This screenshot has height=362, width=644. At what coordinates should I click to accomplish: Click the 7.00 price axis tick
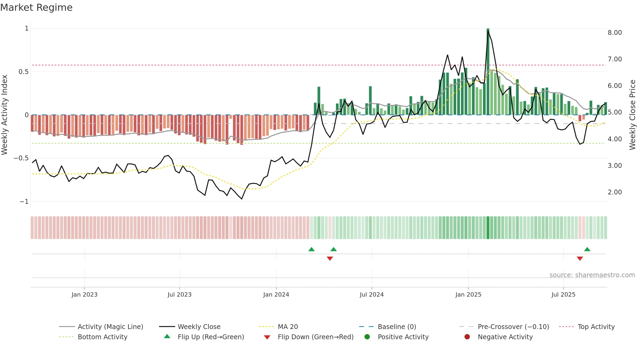[x=615, y=59]
